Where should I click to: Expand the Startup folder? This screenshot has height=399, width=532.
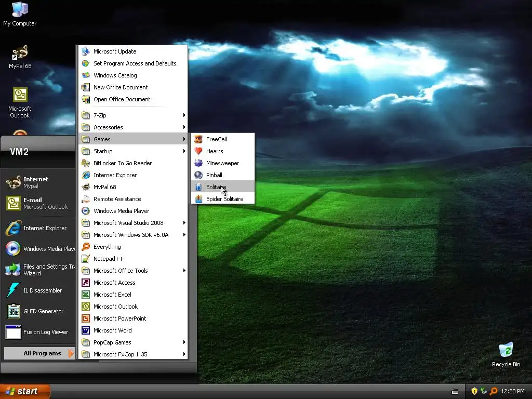(133, 151)
